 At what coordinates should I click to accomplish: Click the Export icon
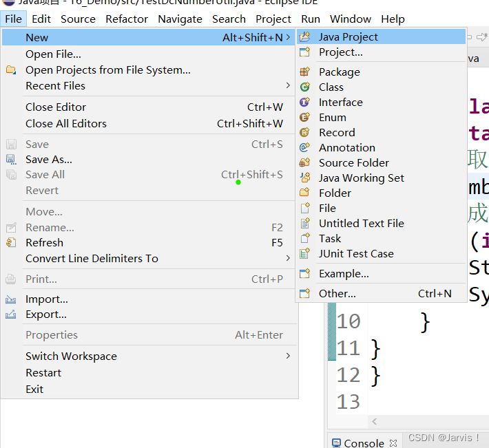click(x=11, y=314)
